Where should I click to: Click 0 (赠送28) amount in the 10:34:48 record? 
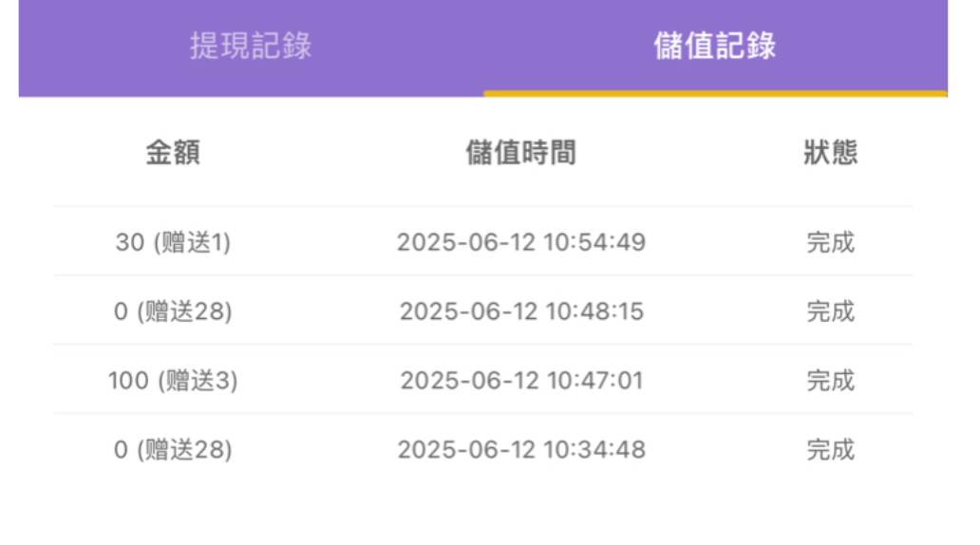173,449
